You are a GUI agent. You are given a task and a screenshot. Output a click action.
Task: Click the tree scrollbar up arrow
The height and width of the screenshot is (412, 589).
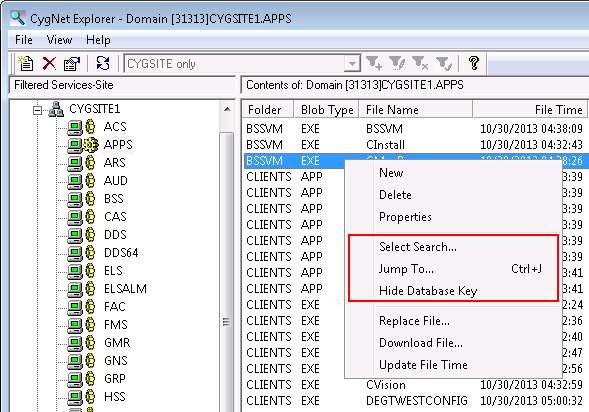pos(227,109)
